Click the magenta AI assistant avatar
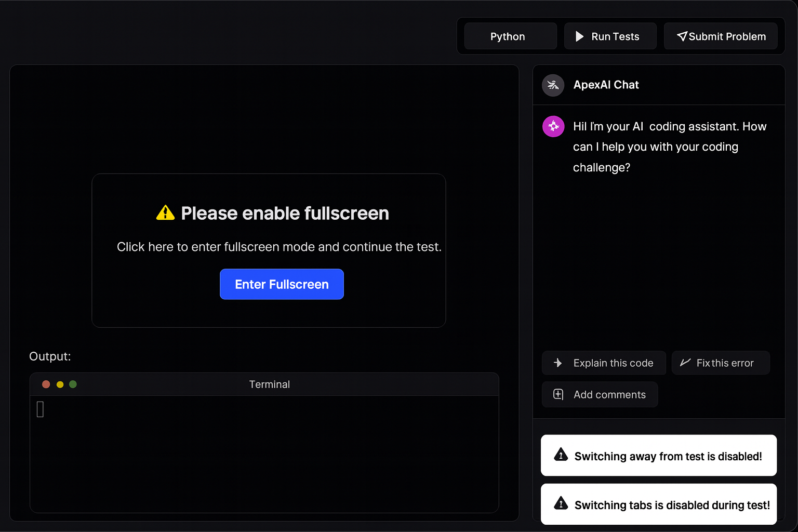 pos(553,126)
